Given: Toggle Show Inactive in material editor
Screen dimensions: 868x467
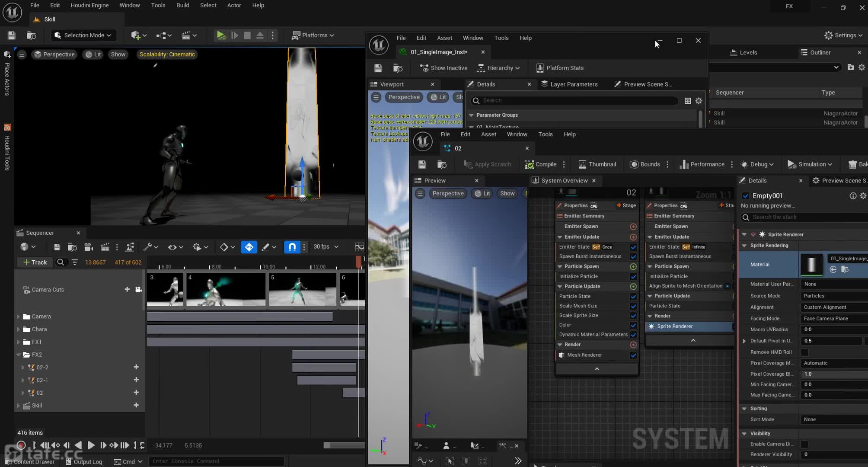Looking at the screenshot, I should (444, 68).
